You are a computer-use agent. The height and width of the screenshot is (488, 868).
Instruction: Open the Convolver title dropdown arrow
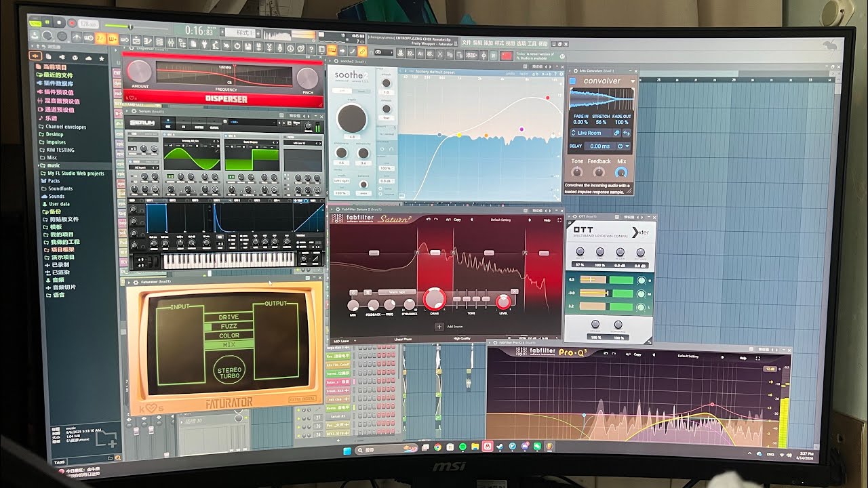coord(633,81)
